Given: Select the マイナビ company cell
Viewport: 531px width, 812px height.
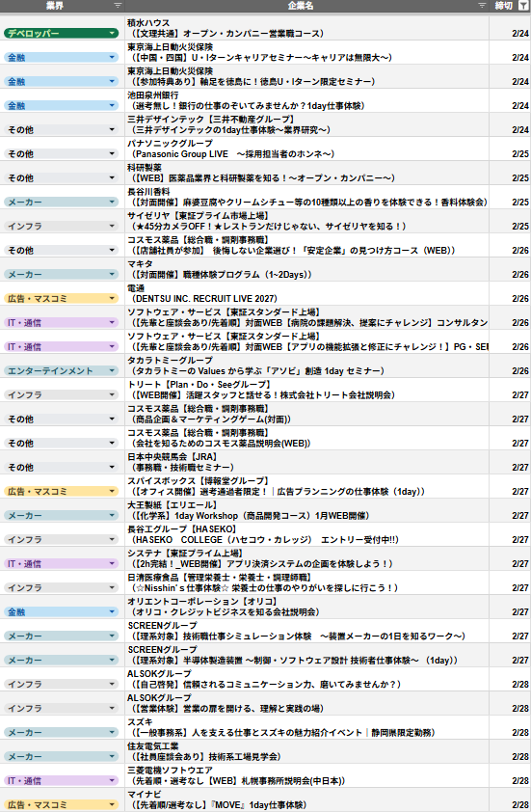Looking at the screenshot, I should pyautogui.click(x=307, y=799).
